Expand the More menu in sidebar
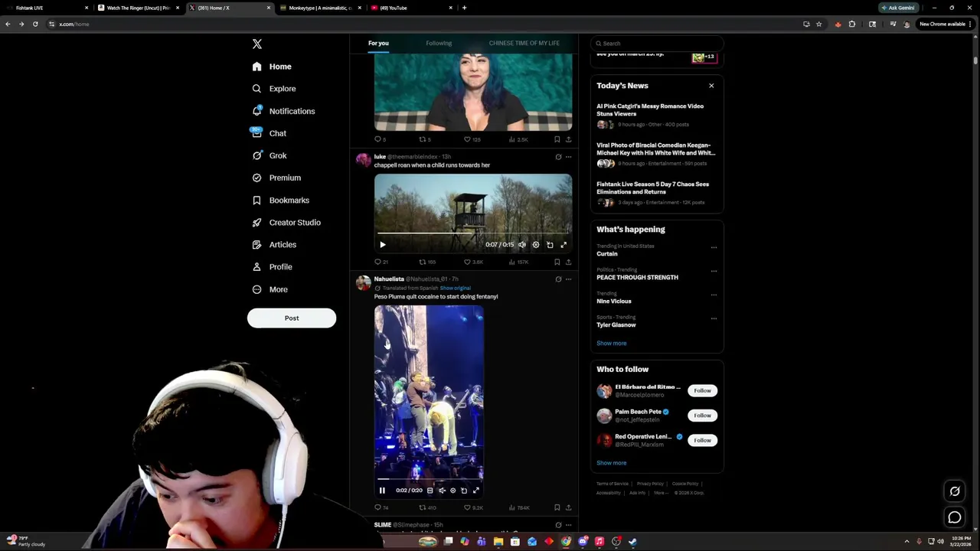This screenshot has height=551, width=980. pos(269,289)
